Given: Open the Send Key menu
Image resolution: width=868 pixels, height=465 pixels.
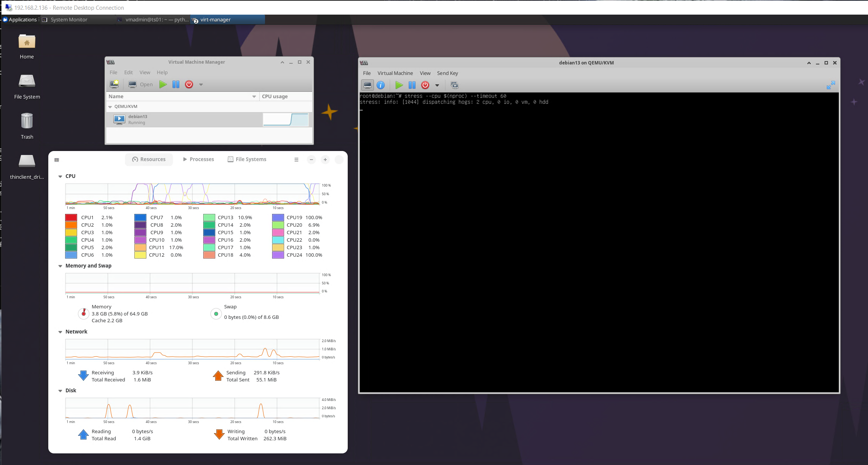Looking at the screenshot, I should coord(447,73).
